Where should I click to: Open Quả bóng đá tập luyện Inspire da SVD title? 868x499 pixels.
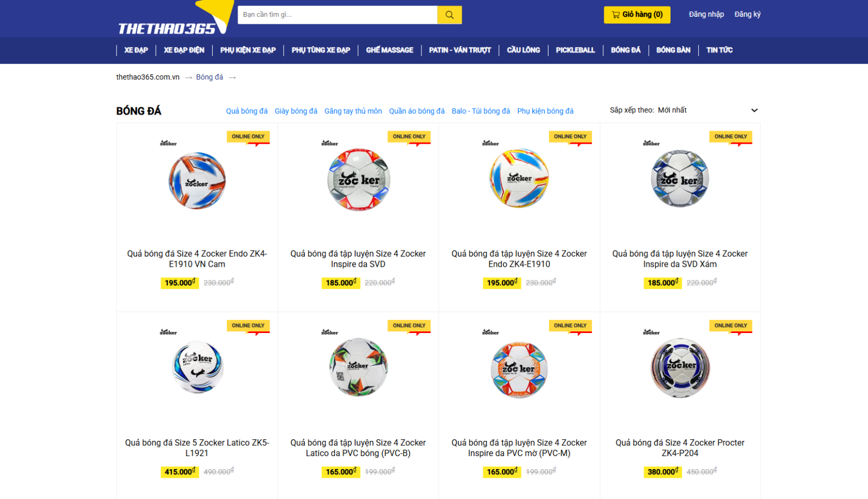click(358, 259)
